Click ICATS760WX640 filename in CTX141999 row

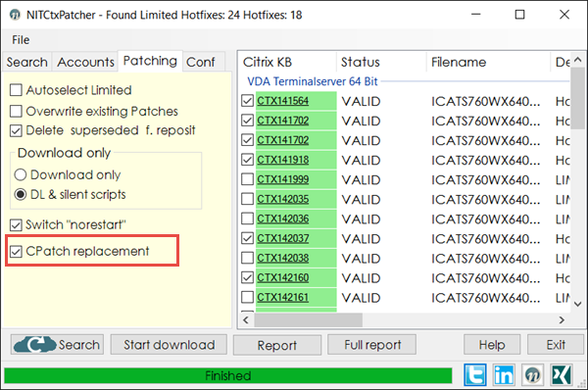pyautogui.click(x=485, y=179)
